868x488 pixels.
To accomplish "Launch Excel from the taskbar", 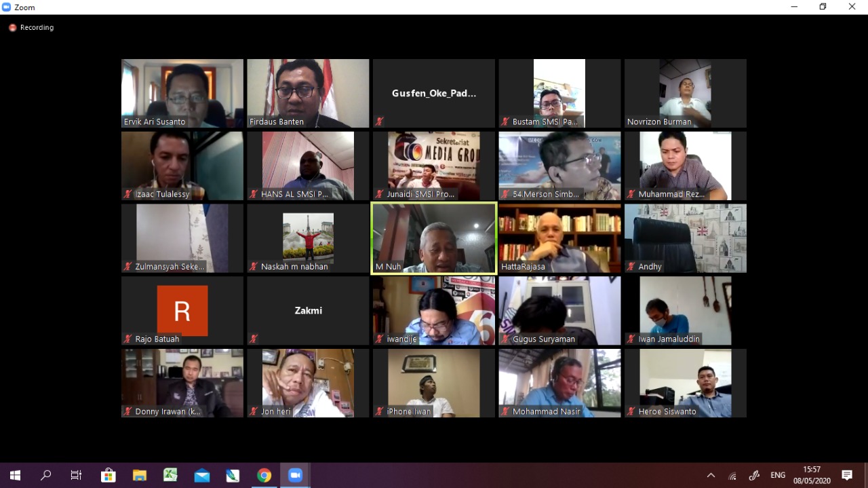I will coord(170,475).
